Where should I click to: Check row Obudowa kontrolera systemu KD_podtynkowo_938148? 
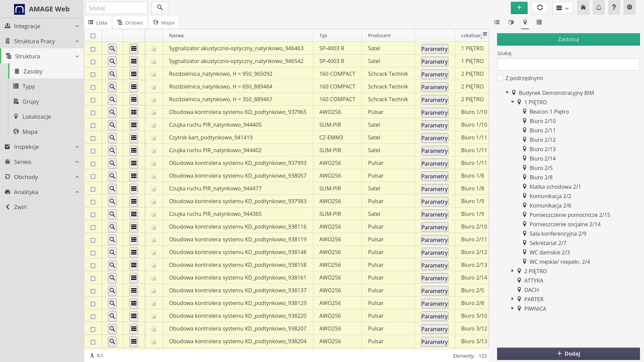tap(93, 253)
